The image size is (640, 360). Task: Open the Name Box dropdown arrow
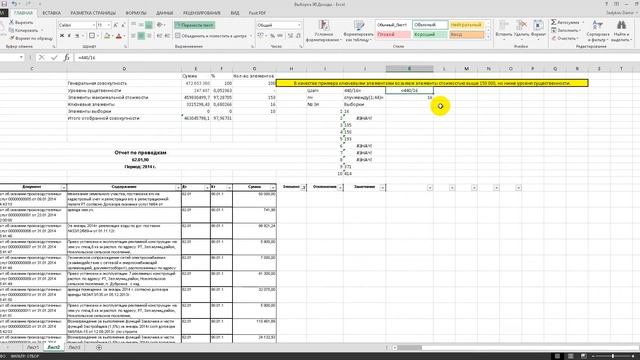point(21,58)
